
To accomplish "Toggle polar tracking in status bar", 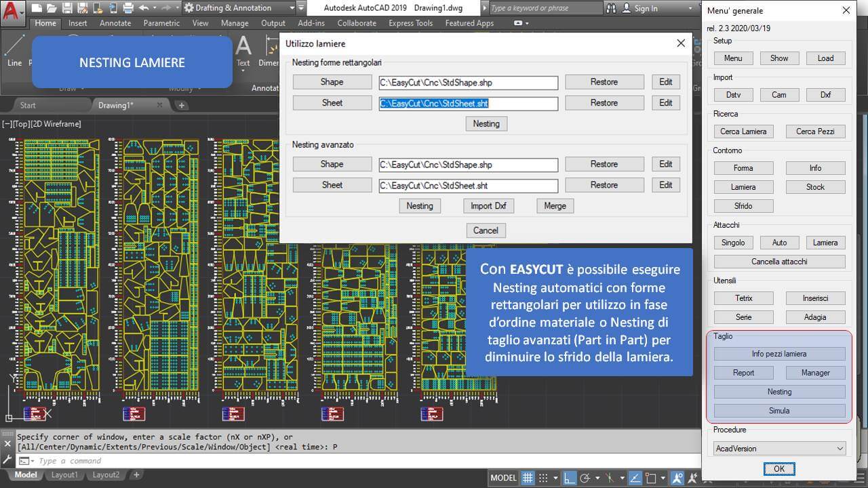I will [x=585, y=478].
